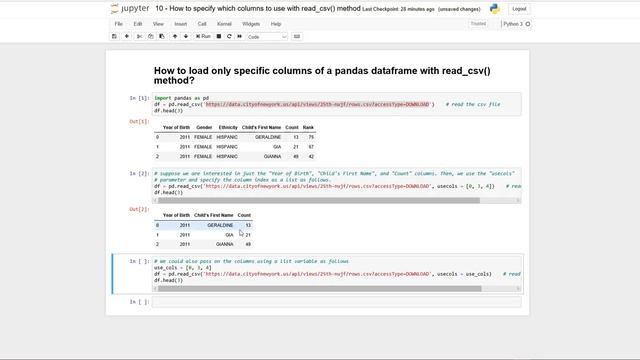Click 'Count' header in second output table
Viewport: 640px width, 360px height.
pyautogui.click(x=244, y=215)
